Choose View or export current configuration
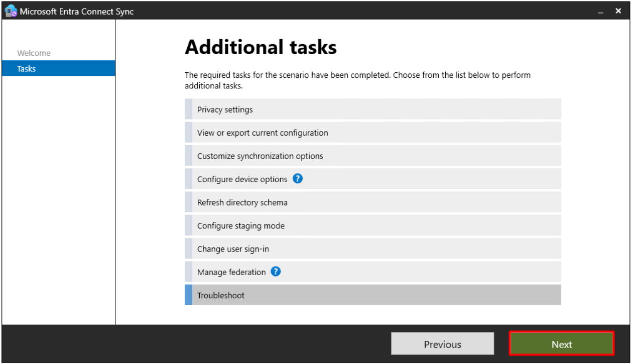This screenshot has height=364, width=632. point(373,133)
